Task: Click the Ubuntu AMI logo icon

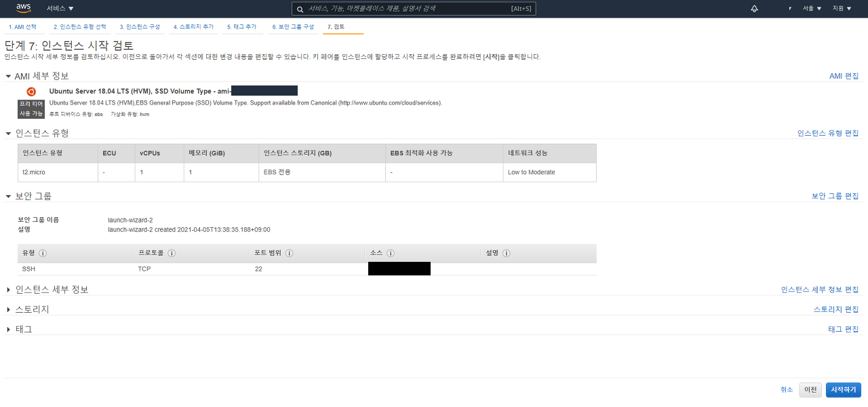Action: tap(31, 91)
